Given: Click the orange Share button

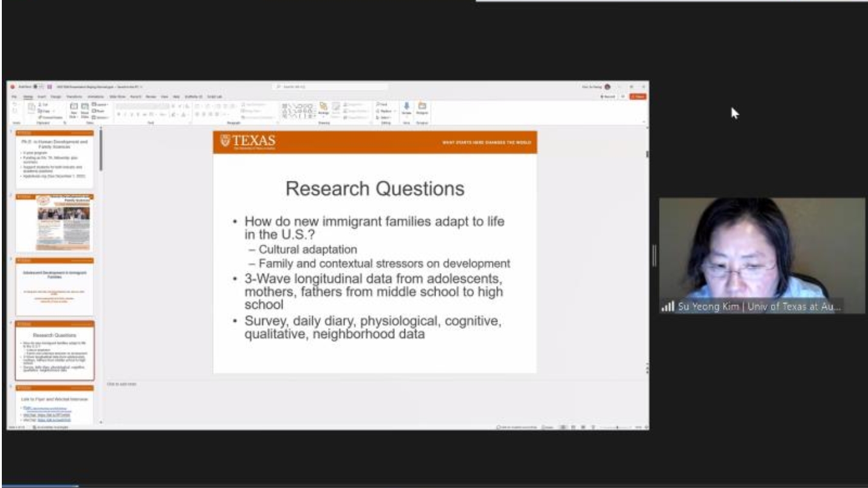Looking at the screenshot, I should point(638,97).
